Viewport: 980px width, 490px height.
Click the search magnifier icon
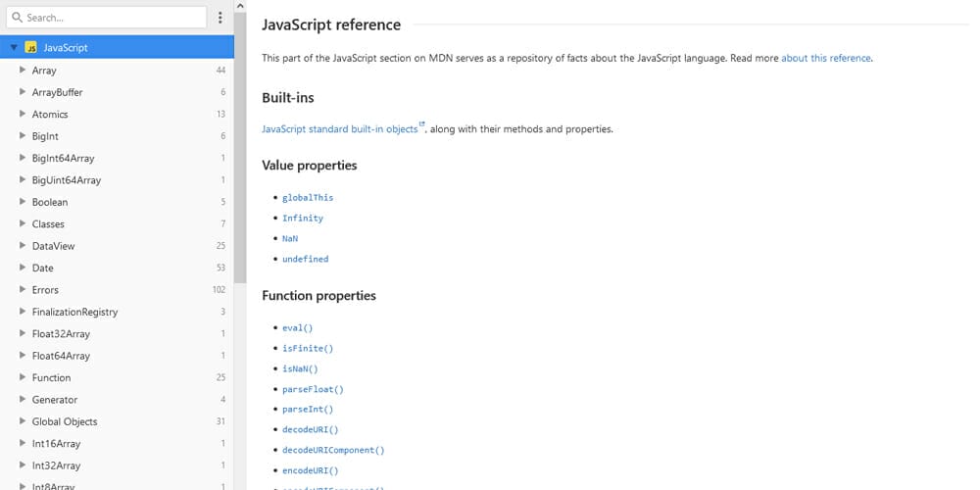click(x=17, y=18)
